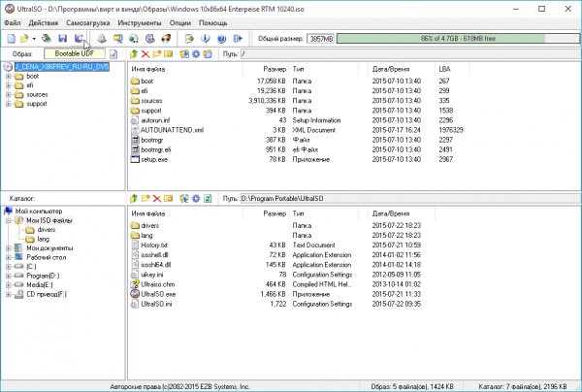Click the Bootable UDF button
This screenshot has width=582, height=392.
pos(75,53)
